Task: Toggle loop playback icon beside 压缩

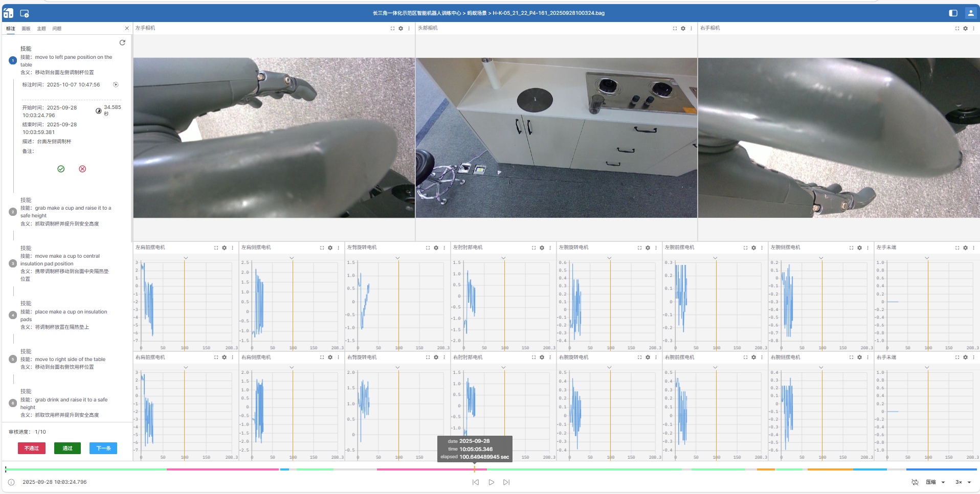Action: click(915, 482)
